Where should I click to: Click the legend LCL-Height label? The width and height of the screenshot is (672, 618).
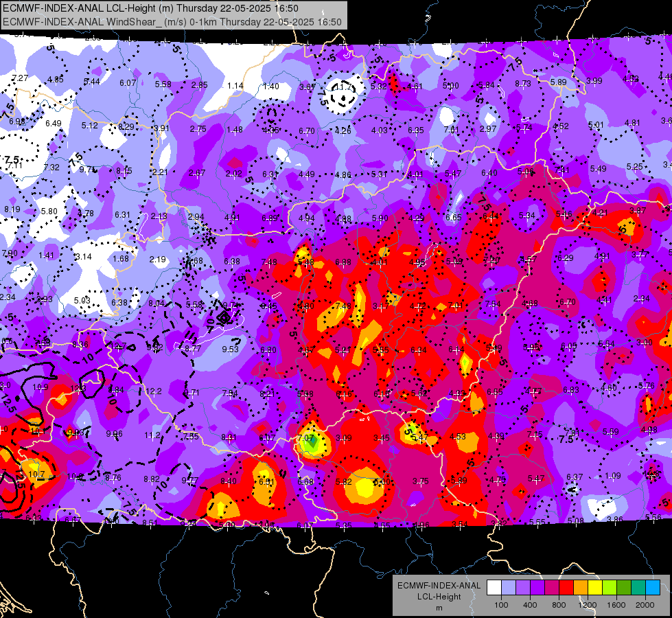439,597
